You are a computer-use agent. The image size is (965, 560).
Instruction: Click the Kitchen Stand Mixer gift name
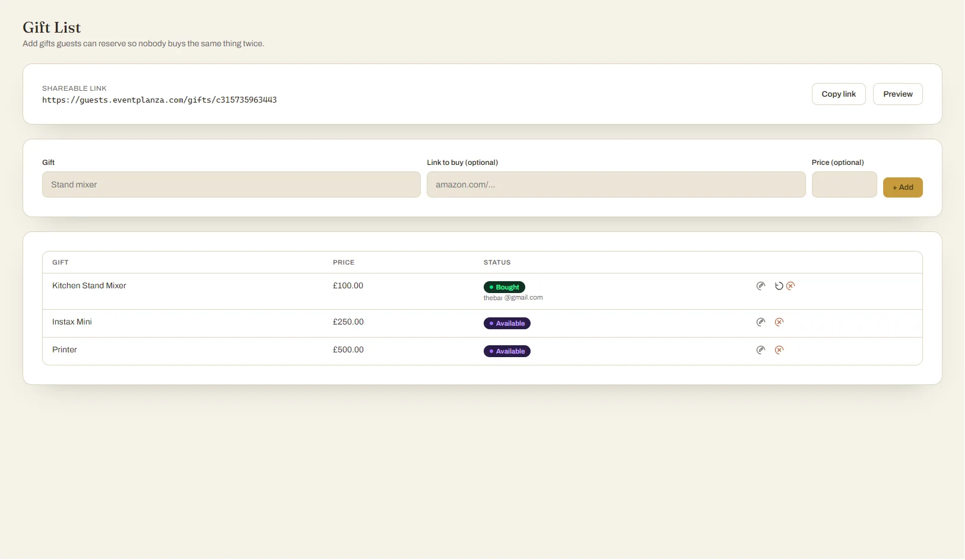[89, 286]
